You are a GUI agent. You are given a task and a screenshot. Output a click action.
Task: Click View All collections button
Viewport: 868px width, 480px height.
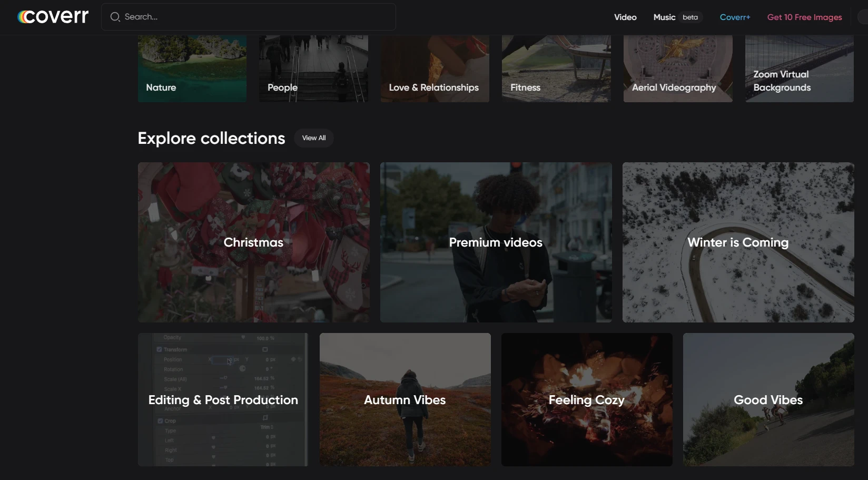coord(314,138)
